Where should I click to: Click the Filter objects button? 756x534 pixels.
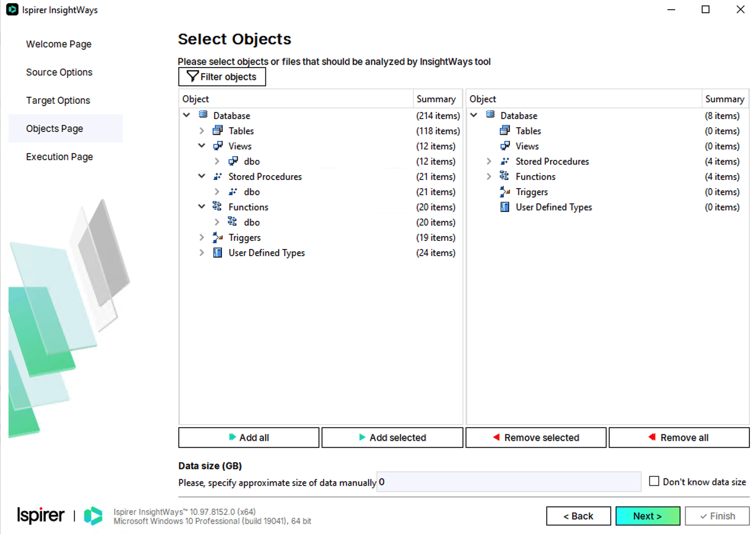(222, 77)
